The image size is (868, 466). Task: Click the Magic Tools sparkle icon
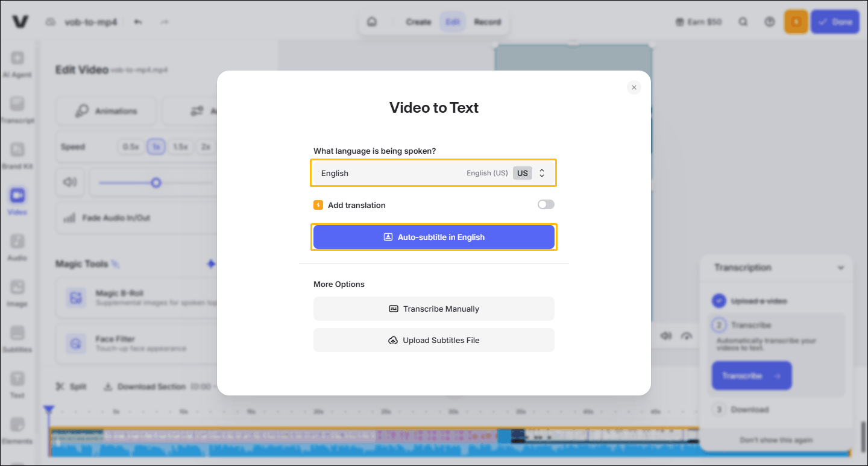tap(211, 263)
